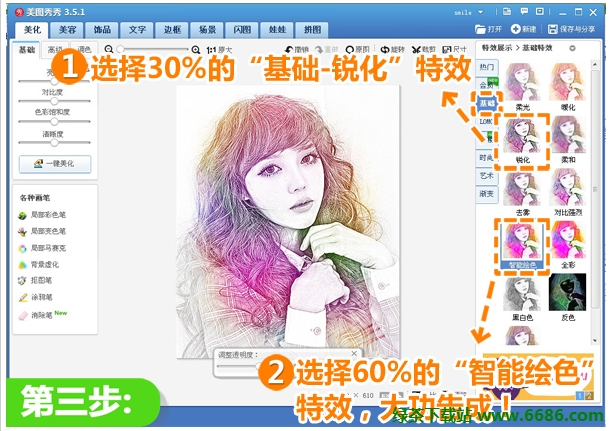Open the 艺术 effects category

pos(487,176)
